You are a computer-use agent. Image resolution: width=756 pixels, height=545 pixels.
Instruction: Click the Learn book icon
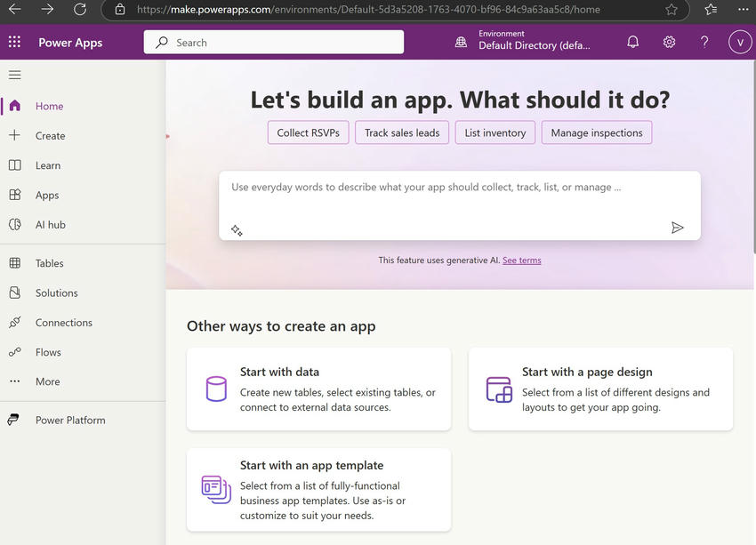[15, 165]
